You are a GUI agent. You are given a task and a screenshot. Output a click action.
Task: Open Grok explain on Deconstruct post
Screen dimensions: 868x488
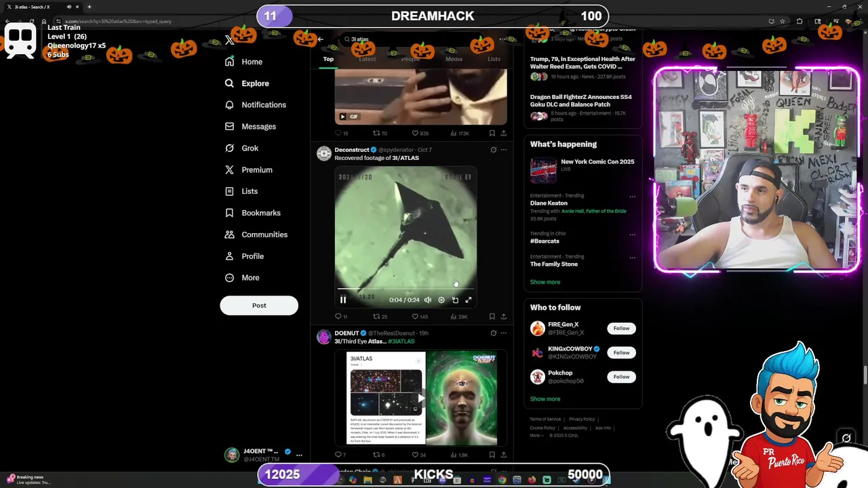click(494, 150)
